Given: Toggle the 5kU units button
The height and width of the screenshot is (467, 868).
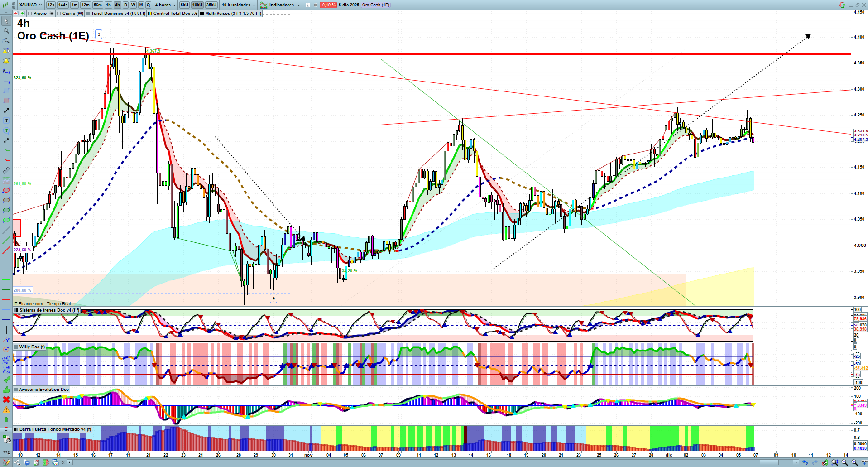Looking at the screenshot, I should [184, 5].
